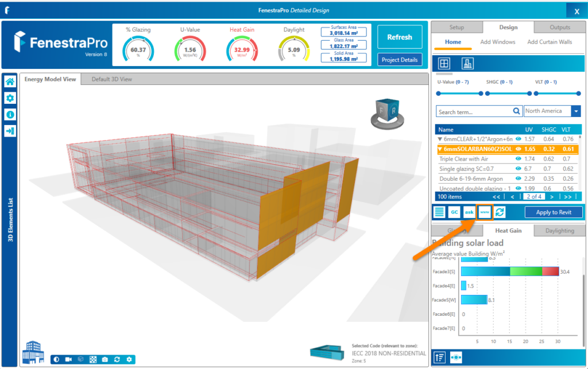The height and width of the screenshot is (369, 588).
Task: Toggle eye icon for Triple Clear with Air
Action: pos(519,159)
